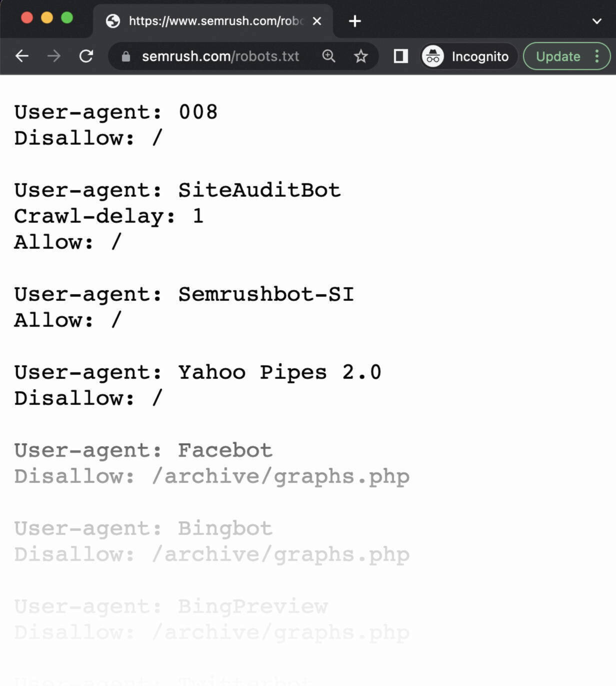
Task: Click the Incognito profile icon
Action: 432,56
